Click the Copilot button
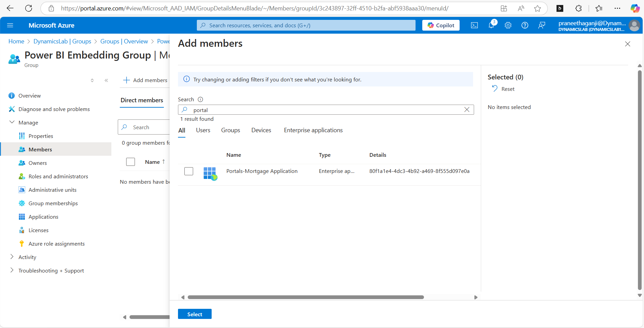644x328 pixels. (441, 25)
